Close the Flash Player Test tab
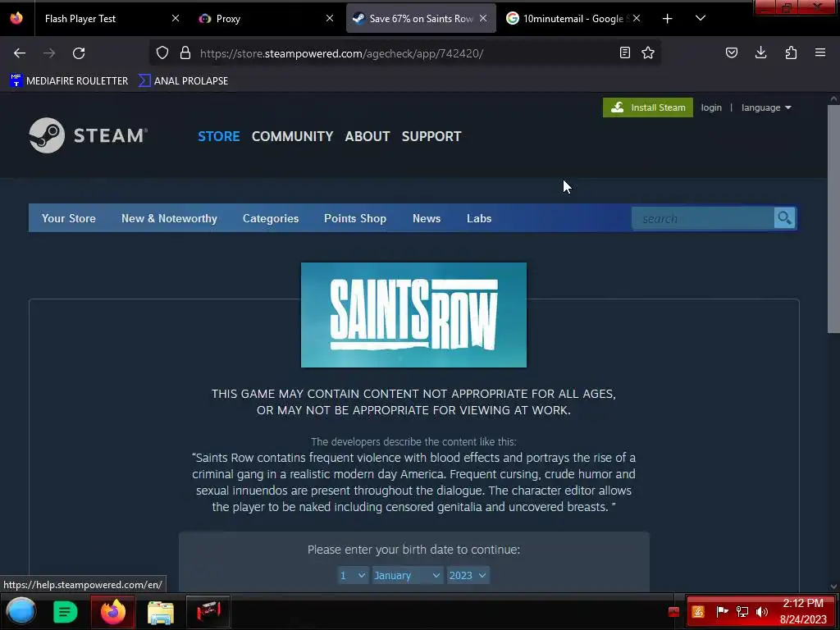840x630 pixels. tap(176, 18)
